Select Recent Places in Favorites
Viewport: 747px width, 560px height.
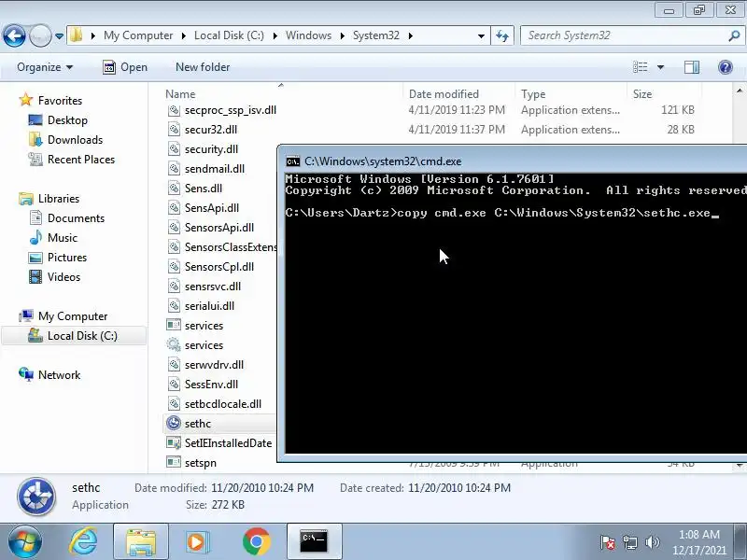tap(81, 159)
